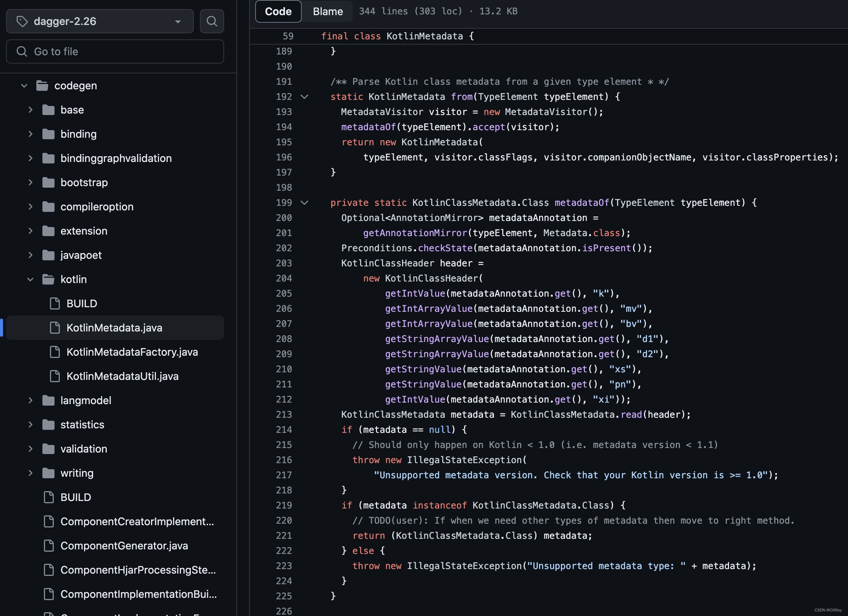The image size is (848, 616).
Task: Click the file icon beside ComponentGenerator.java
Action: [x=48, y=546]
